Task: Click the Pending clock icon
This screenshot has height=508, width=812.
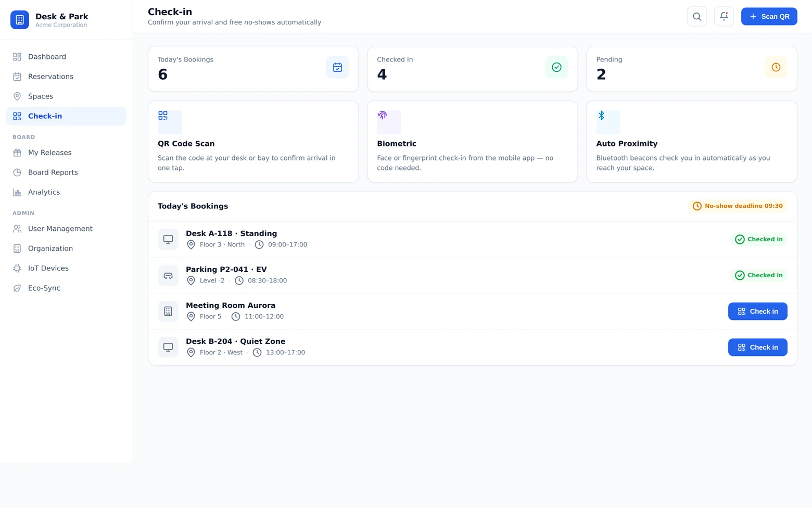Action: (x=776, y=67)
